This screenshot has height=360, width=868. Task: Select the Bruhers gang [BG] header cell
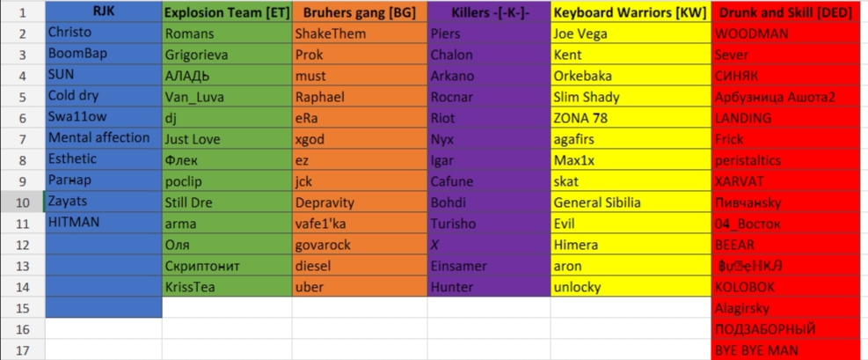[x=360, y=13]
